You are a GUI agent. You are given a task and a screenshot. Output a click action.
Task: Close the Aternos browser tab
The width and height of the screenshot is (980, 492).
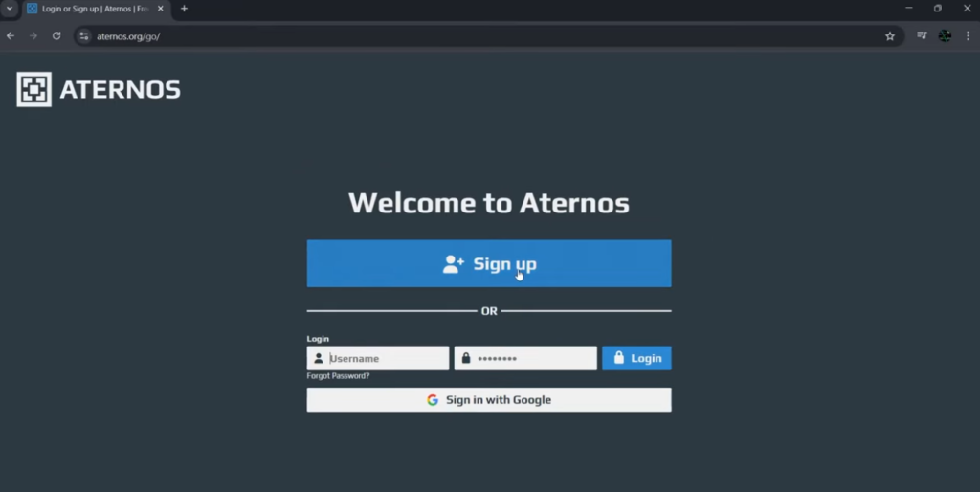point(160,9)
